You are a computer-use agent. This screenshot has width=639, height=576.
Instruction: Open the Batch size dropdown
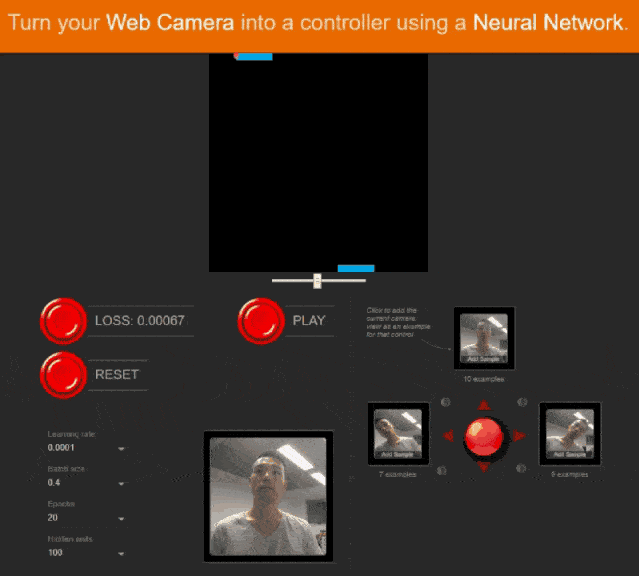86,483
